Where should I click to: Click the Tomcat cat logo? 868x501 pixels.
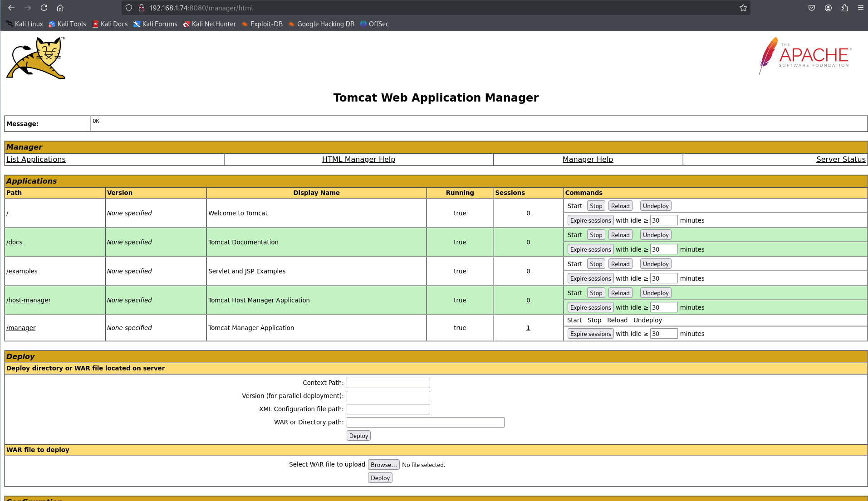pyautogui.click(x=36, y=58)
